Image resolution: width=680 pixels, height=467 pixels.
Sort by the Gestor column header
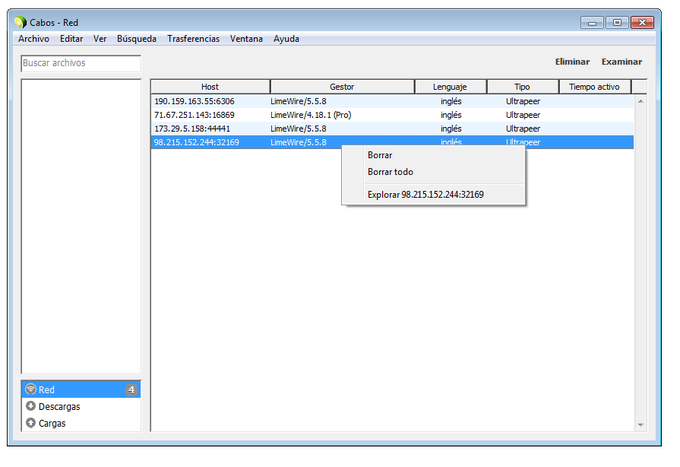coord(342,87)
